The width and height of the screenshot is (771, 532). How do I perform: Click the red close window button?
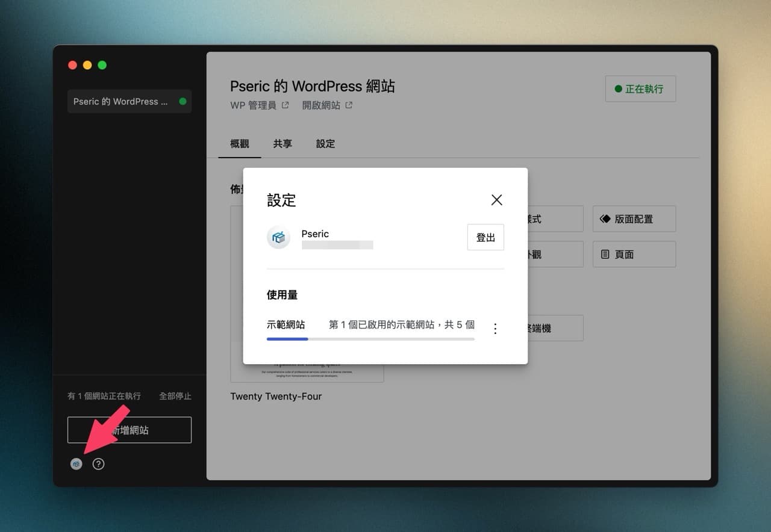coord(72,65)
